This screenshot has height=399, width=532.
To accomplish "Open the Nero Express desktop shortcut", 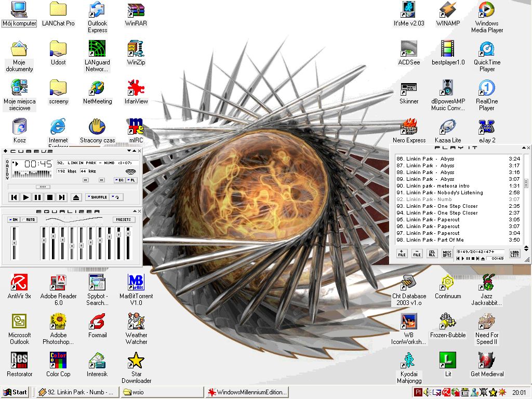I will click(x=409, y=130).
